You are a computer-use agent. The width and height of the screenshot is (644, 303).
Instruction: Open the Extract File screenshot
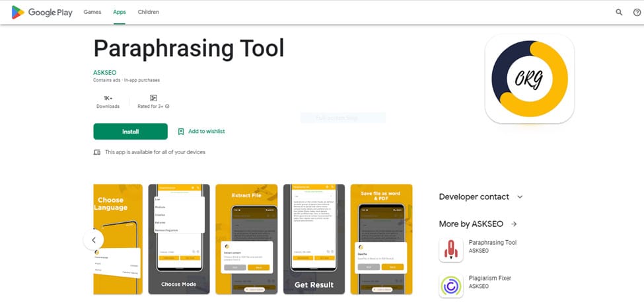(246, 239)
